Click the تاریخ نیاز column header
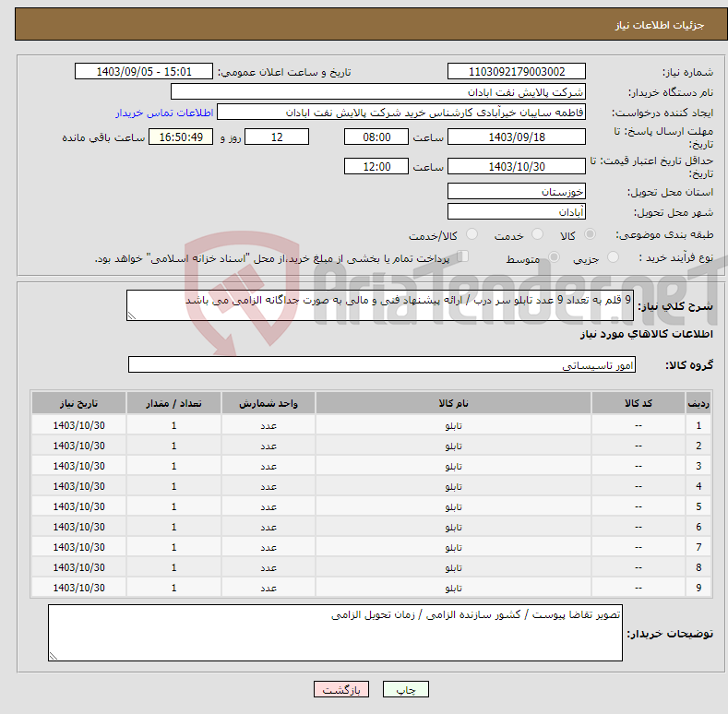This screenshot has height=714, width=728. point(79,403)
